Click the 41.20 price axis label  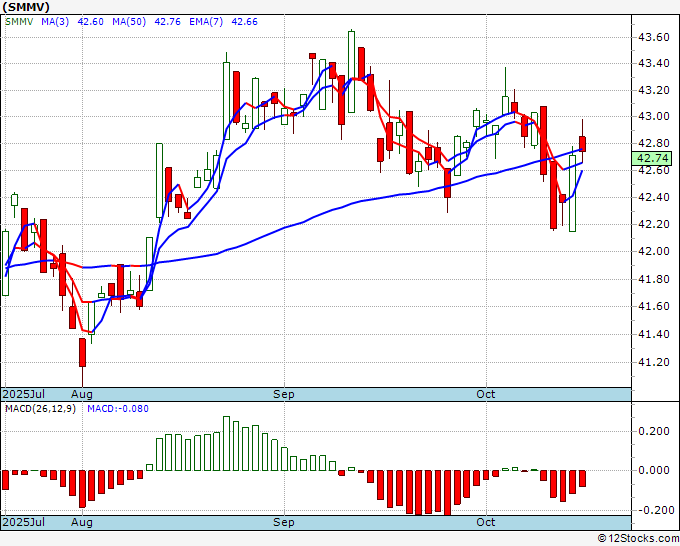click(653, 362)
